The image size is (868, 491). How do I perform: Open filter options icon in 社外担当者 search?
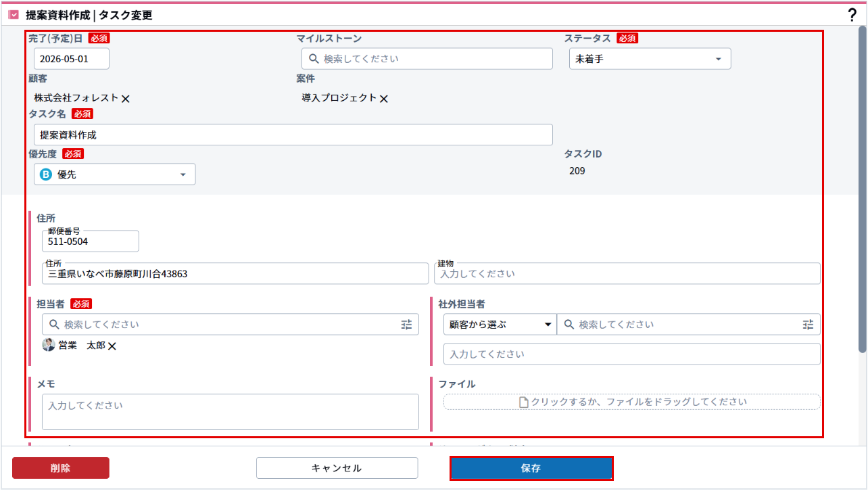coord(808,325)
